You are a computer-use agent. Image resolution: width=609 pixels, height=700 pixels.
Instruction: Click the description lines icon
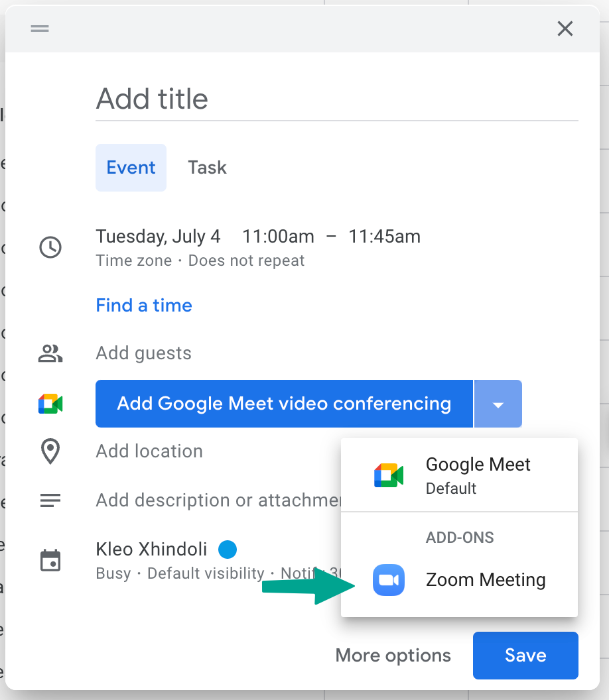50,500
